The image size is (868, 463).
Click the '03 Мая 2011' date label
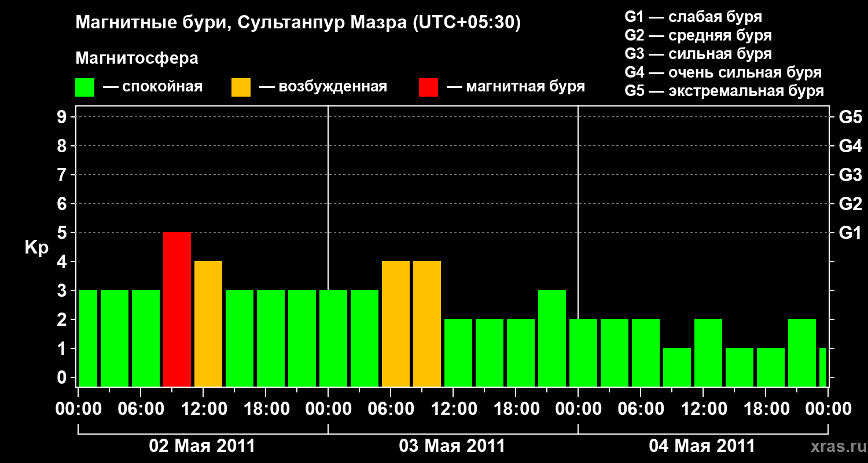[x=452, y=446]
